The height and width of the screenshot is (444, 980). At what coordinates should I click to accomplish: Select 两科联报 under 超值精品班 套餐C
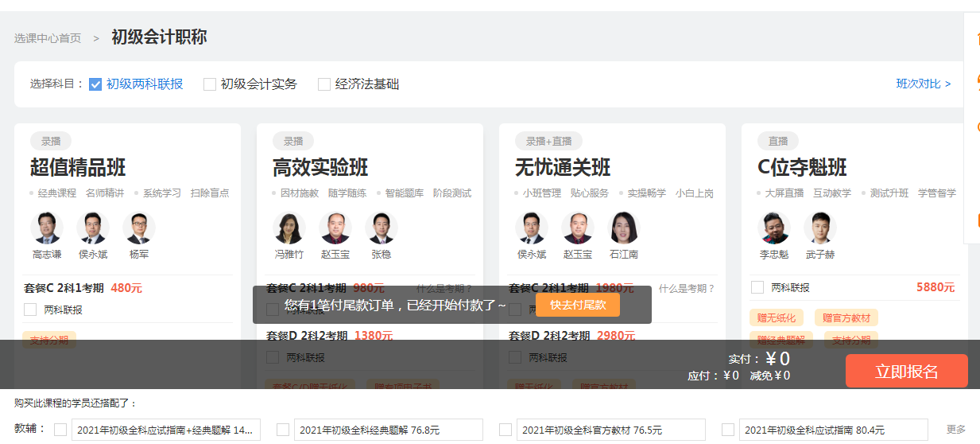pyautogui.click(x=30, y=310)
